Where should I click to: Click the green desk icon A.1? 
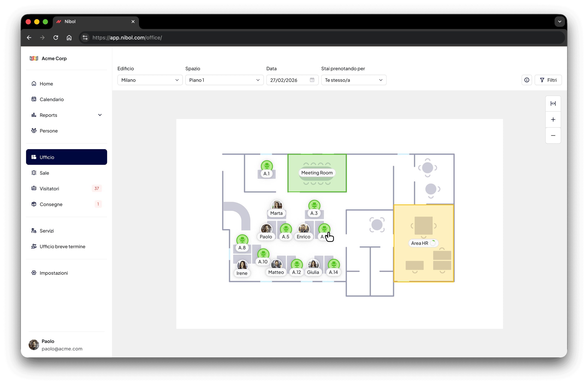(x=266, y=166)
